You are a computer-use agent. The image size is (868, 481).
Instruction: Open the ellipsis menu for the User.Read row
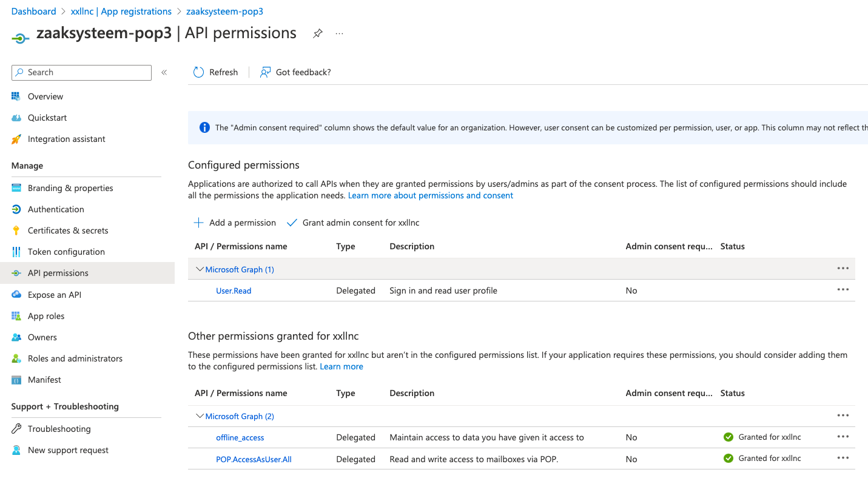point(843,290)
